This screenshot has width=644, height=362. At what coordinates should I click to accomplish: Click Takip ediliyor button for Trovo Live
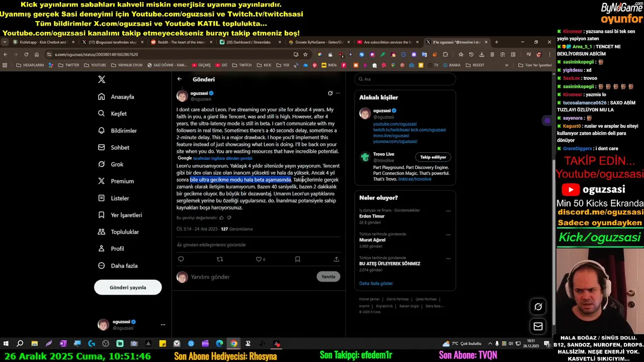coord(433,157)
